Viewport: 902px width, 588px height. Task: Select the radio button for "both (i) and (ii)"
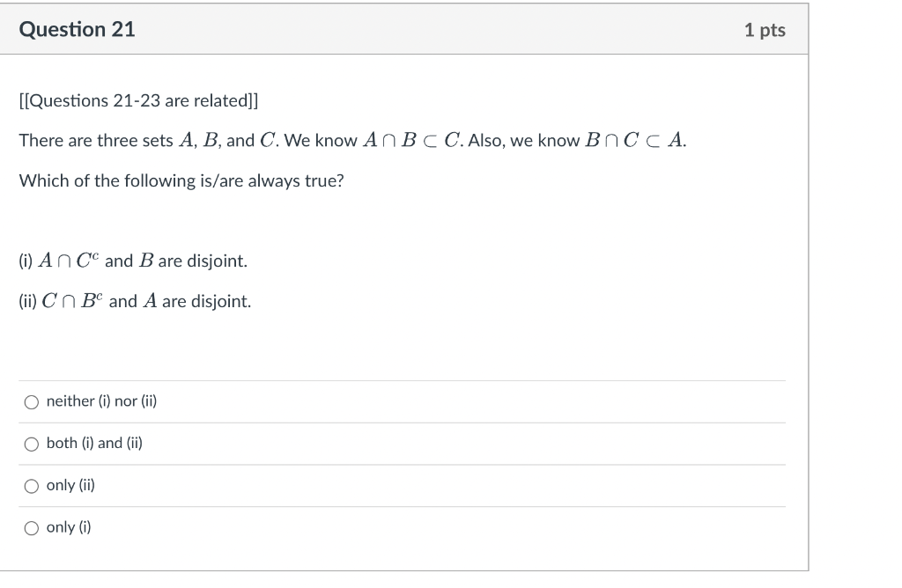[x=31, y=444]
